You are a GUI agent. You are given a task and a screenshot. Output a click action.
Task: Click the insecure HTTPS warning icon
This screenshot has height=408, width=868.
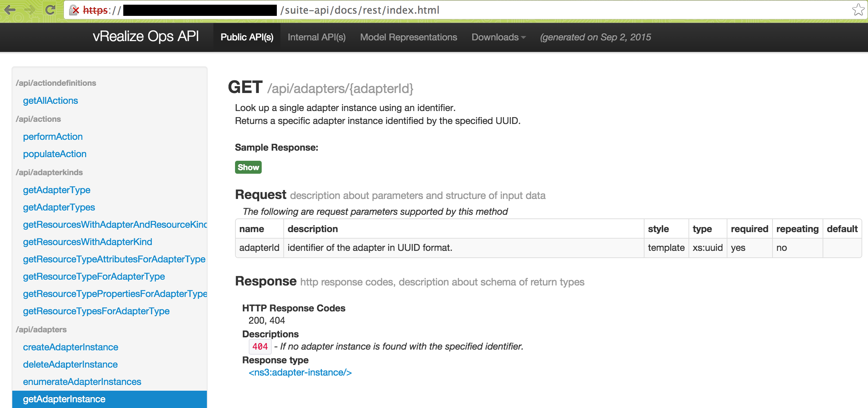point(74,10)
